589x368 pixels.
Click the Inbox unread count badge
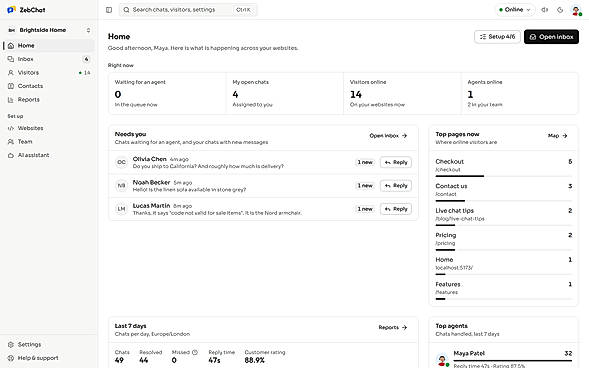click(x=86, y=59)
